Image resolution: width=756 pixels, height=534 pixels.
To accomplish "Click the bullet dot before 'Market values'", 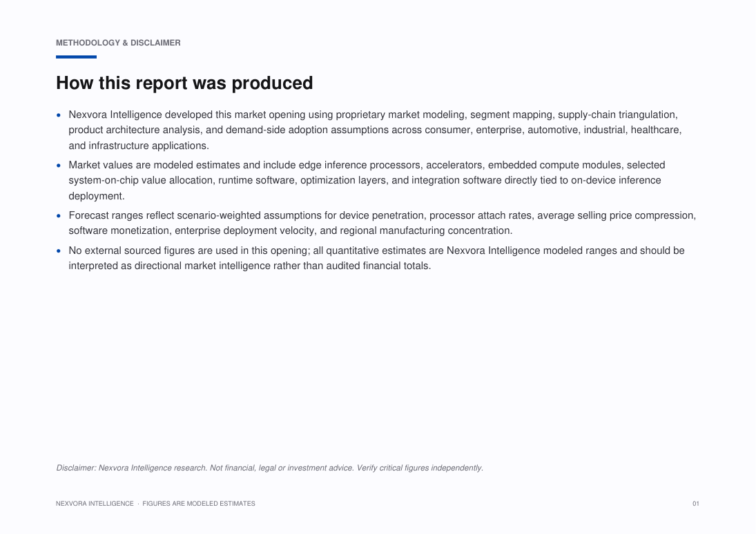I will click(59, 166).
